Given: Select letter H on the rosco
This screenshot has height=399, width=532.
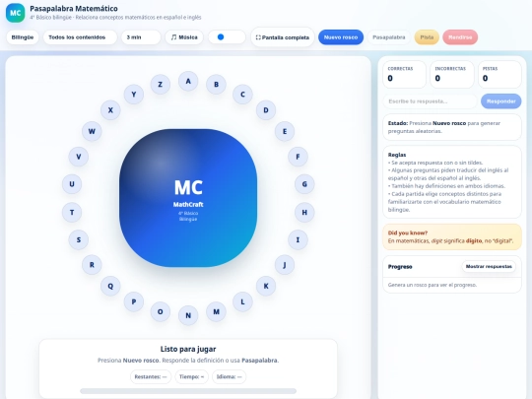Looking at the screenshot, I should (x=304, y=213).
